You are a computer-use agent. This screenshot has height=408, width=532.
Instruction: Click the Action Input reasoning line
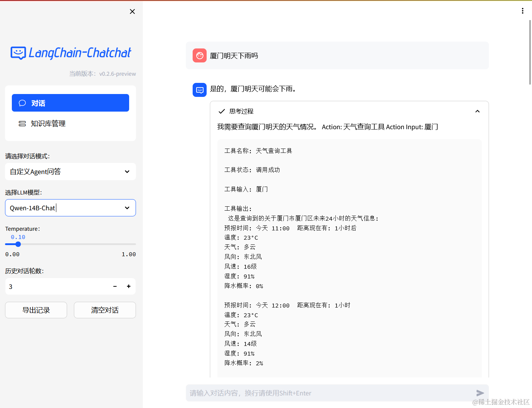click(x=328, y=127)
